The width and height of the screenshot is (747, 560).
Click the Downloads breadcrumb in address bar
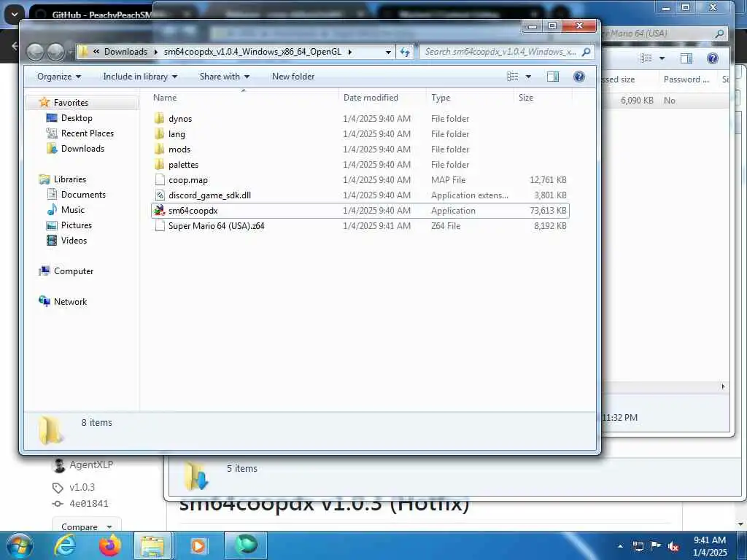[125, 52]
